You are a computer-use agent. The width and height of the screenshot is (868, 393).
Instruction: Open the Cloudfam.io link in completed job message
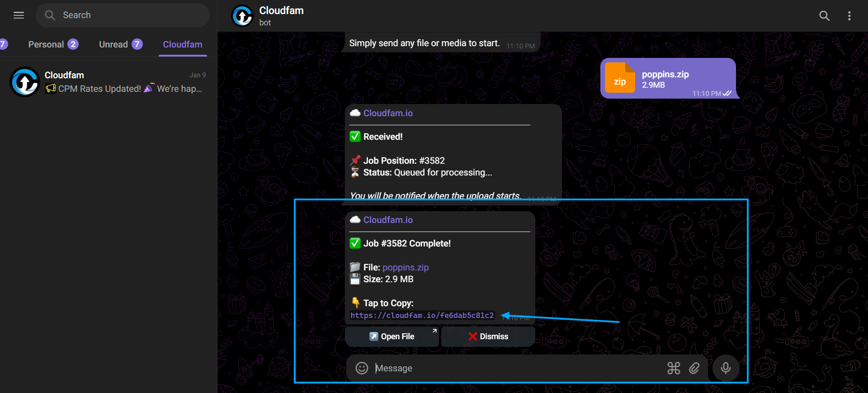pos(388,220)
